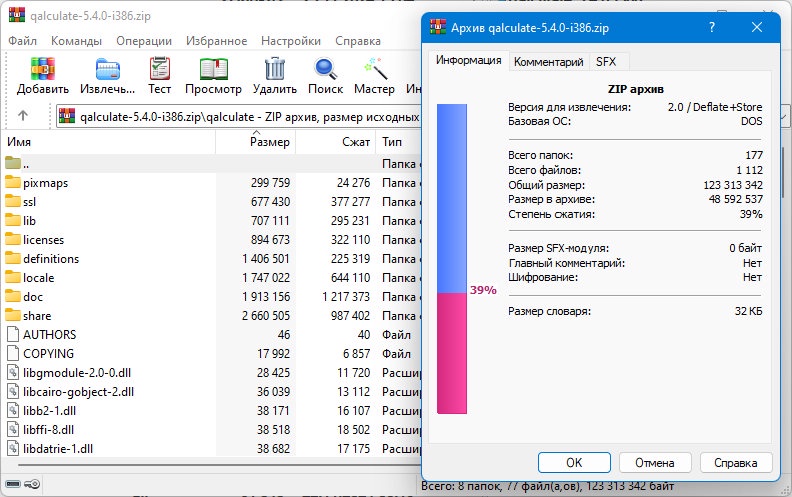Click the key password icon in status bar

click(x=32, y=484)
